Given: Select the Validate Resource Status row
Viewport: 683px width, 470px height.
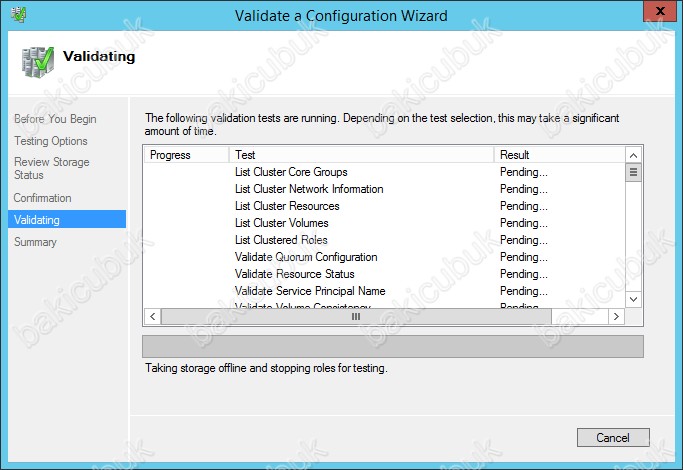Looking at the screenshot, I should [385, 274].
